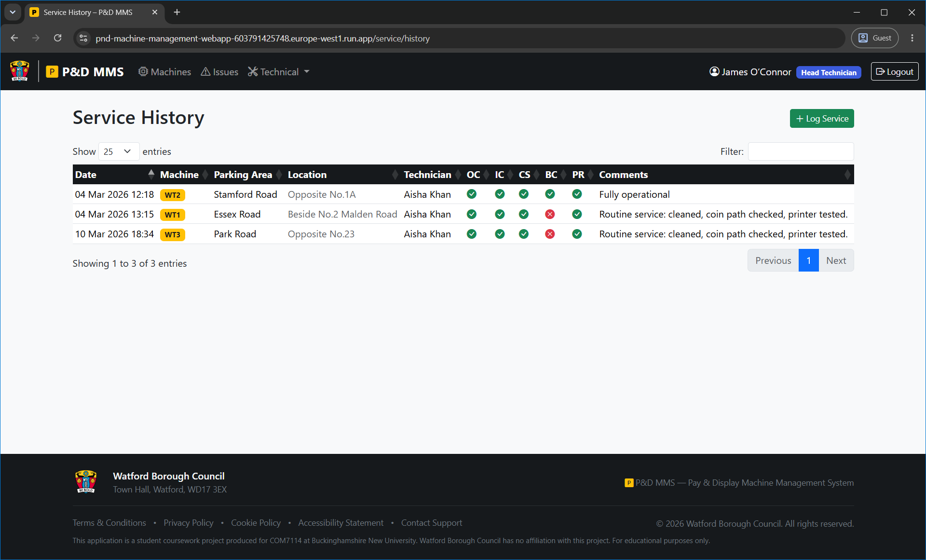
Task: Click PR green check in Park Road row
Action: pyautogui.click(x=577, y=234)
